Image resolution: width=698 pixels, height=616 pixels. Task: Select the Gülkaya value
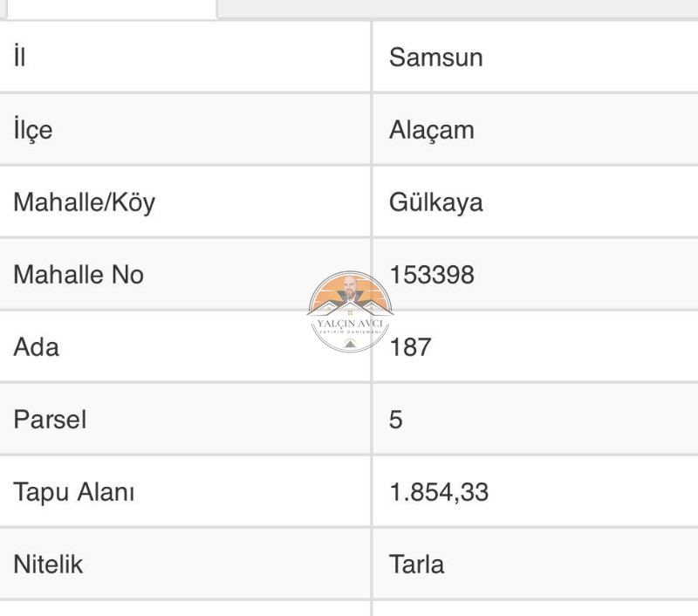(435, 202)
